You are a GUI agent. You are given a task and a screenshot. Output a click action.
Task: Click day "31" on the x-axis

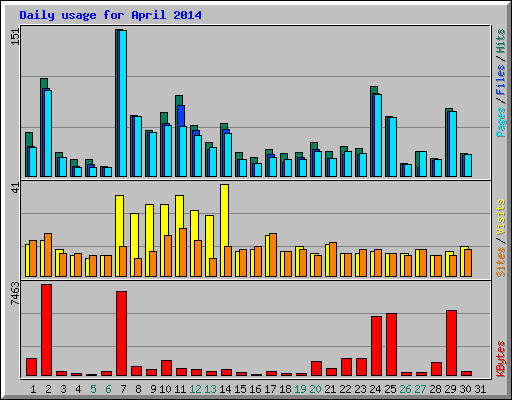click(x=480, y=389)
